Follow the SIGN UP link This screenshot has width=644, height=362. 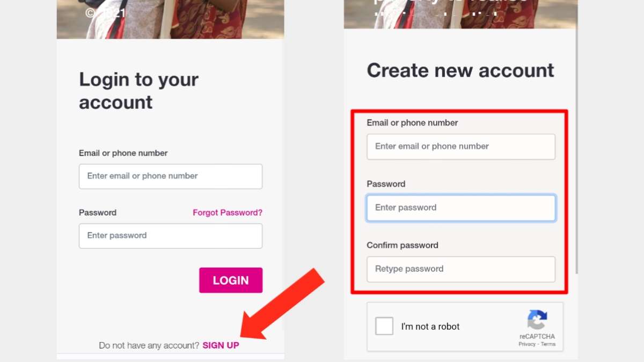click(x=221, y=345)
